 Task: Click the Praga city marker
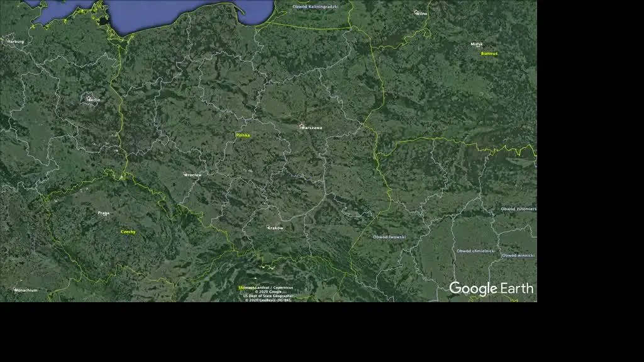(x=106, y=214)
